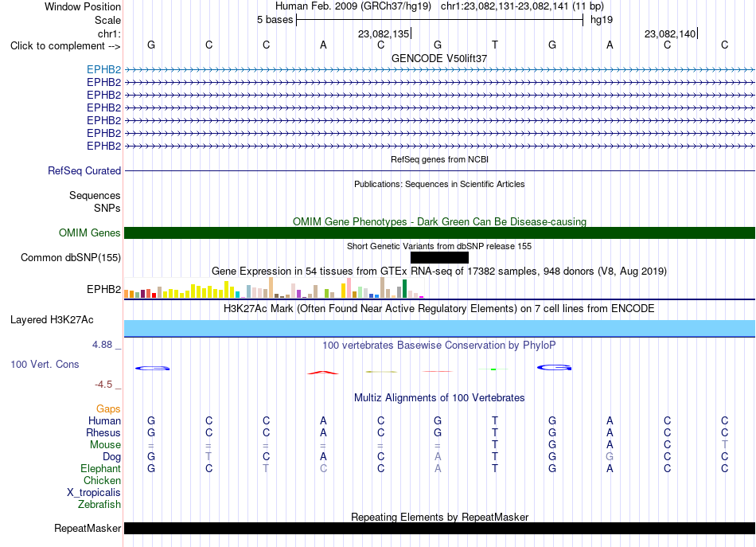Viewport: 756px width, 547px height.
Task: Open the RefSeq Curated track label
Action: click(84, 170)
